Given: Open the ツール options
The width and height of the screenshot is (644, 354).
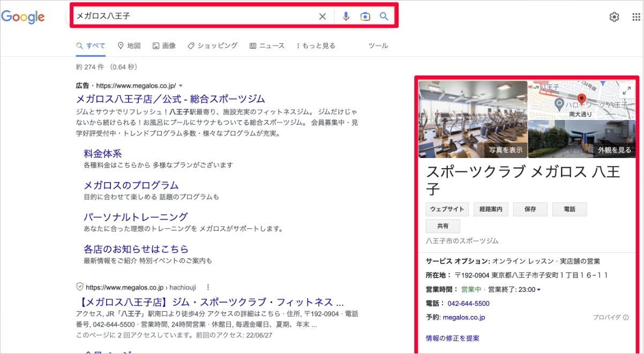Looking at the screenshot, I should tap(378, 46).
